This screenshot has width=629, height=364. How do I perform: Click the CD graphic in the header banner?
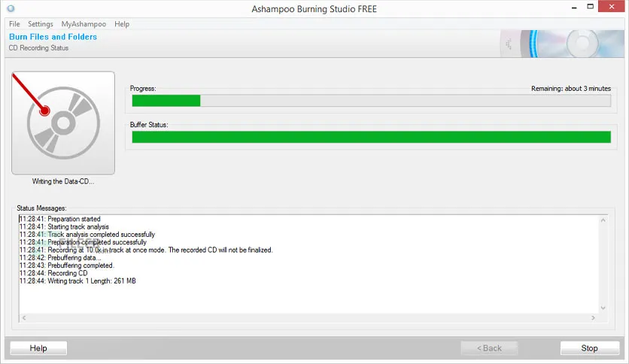(x=572, y=44)
